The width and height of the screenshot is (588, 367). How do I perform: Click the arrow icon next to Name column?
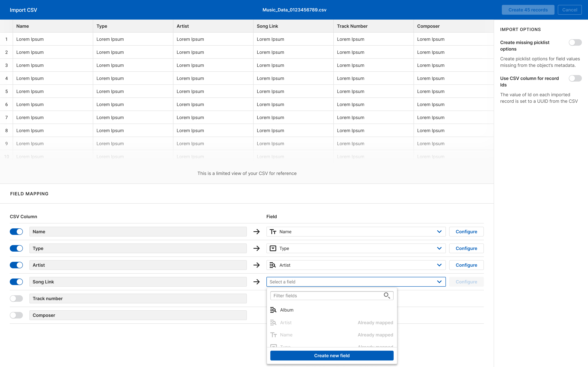coord(256,232)
